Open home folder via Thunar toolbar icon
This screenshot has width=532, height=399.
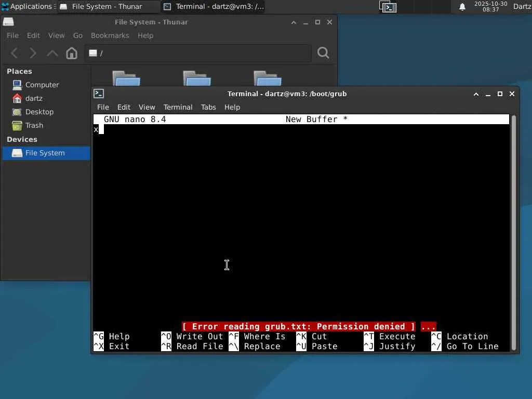[72, 53]
